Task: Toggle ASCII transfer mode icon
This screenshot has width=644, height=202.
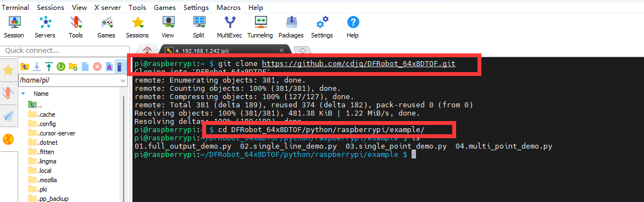Action: pos(109,66)
